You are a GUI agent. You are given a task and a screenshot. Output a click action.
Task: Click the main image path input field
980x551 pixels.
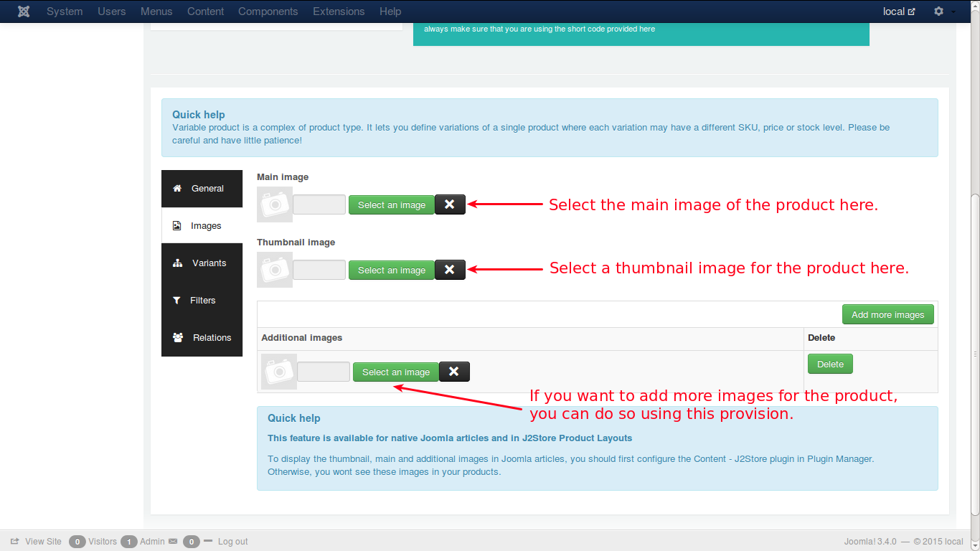pyautogui.click(x=319, y=204)
